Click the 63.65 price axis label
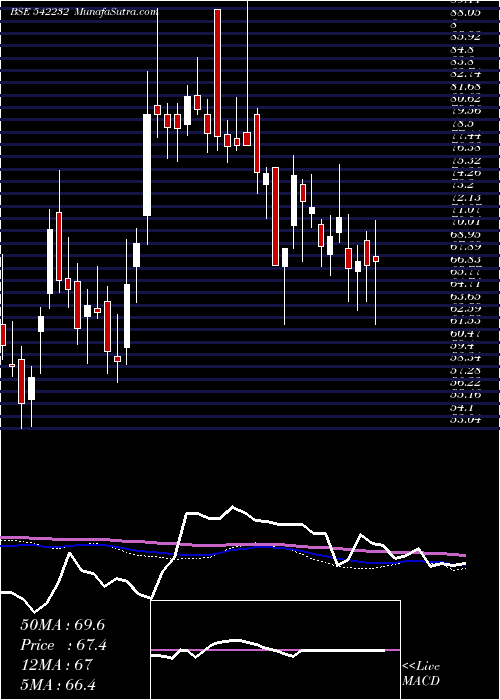This screenshot has height=700, width=500. click(x=466, y=296)
